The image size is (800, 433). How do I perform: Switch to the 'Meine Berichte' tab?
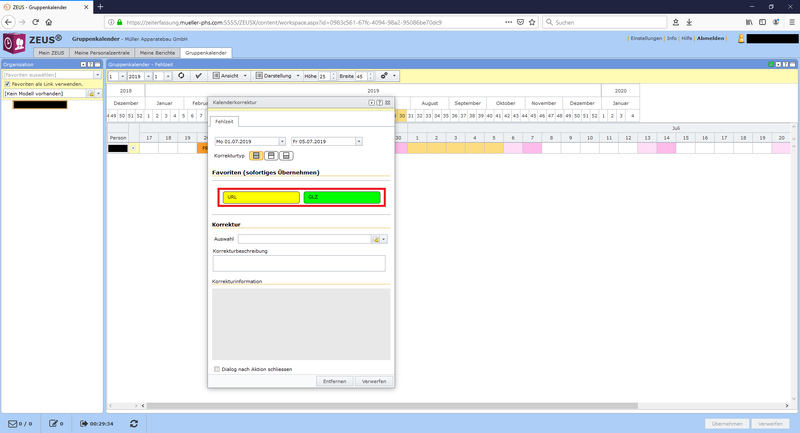[158, 52]
